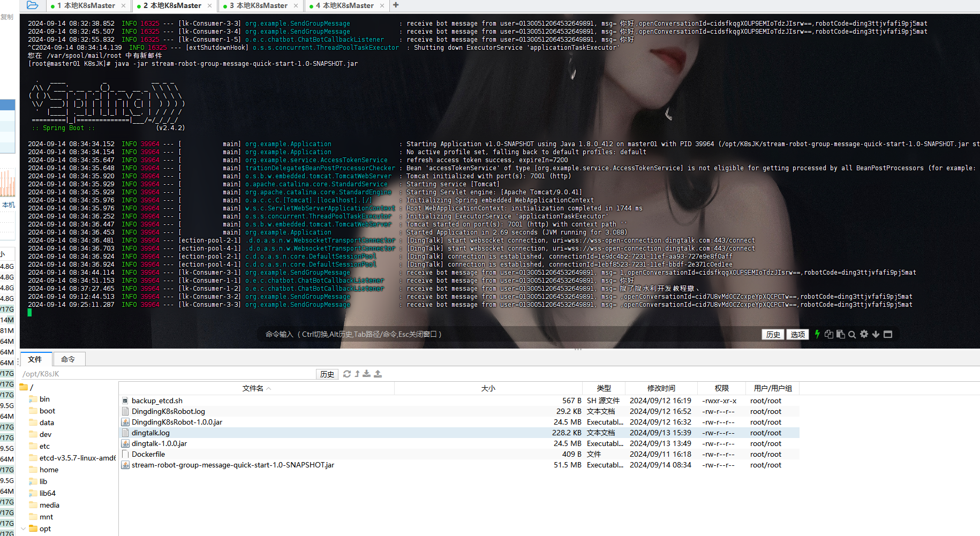Screen dimensions: 980x536
Task: Click the down arrow scroll-to-bottom icon
Action: click(x=876, y=334)
